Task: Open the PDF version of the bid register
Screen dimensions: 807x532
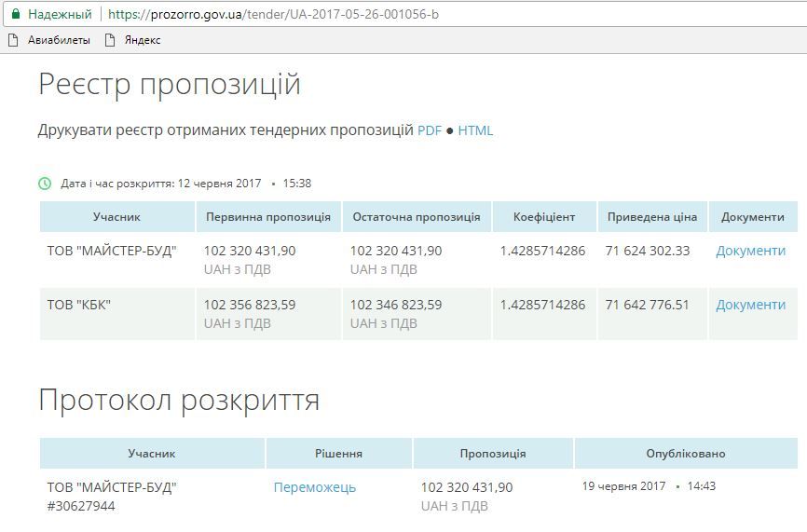Action: (430, 130)
